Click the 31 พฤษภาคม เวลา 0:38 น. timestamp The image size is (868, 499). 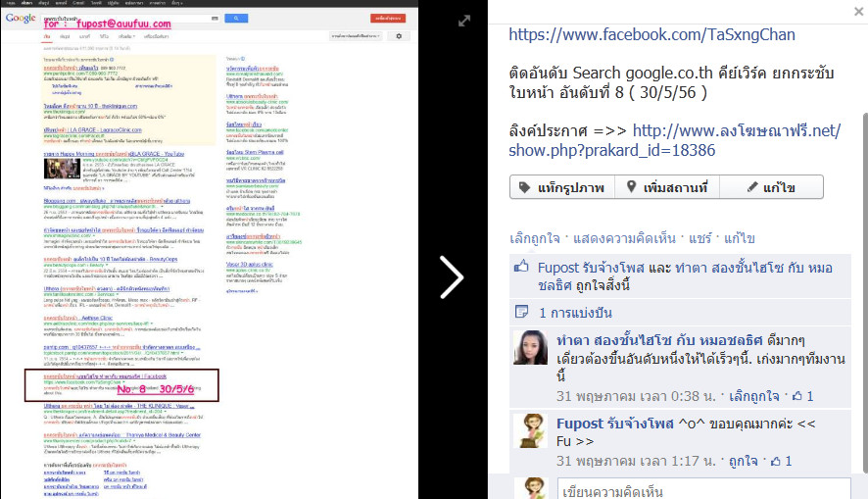pyautogui.click(x=636, y=396)
